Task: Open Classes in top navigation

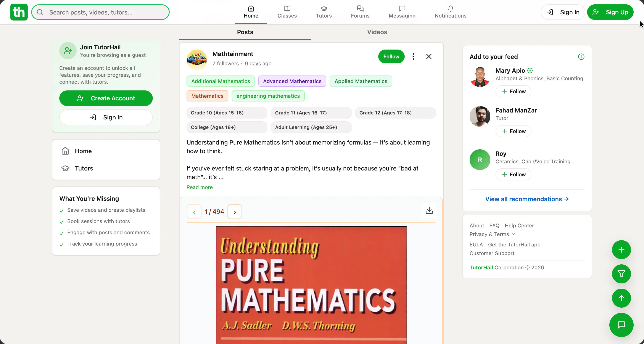Action: tap(287, 12)
